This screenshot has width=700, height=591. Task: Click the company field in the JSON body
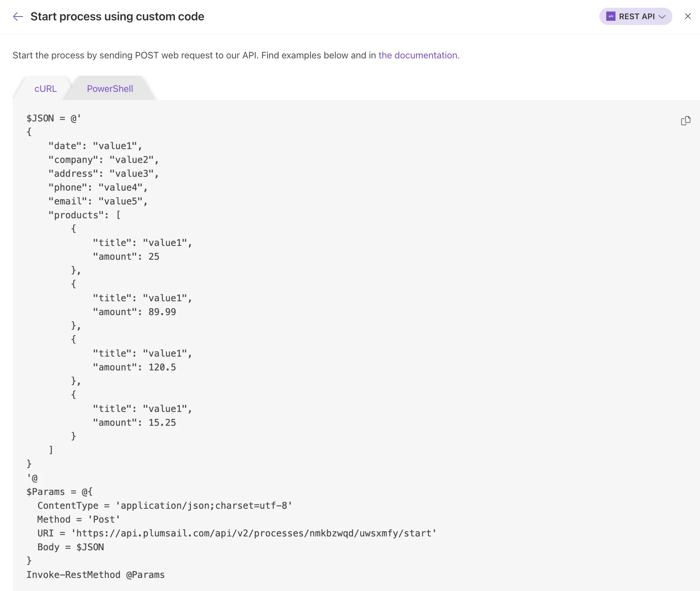point(104,159)
